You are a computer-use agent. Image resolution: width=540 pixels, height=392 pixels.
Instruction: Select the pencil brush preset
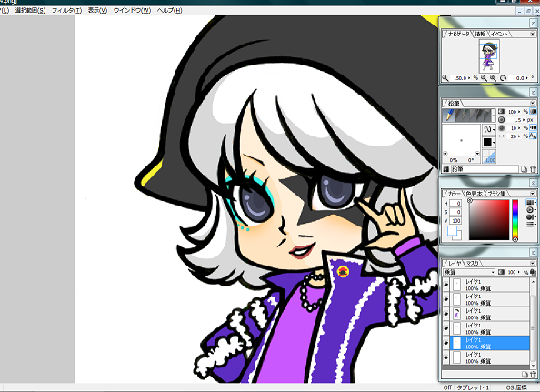(x=449, y=116)
